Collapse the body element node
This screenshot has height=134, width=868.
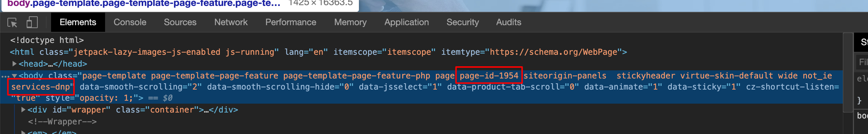14,76
